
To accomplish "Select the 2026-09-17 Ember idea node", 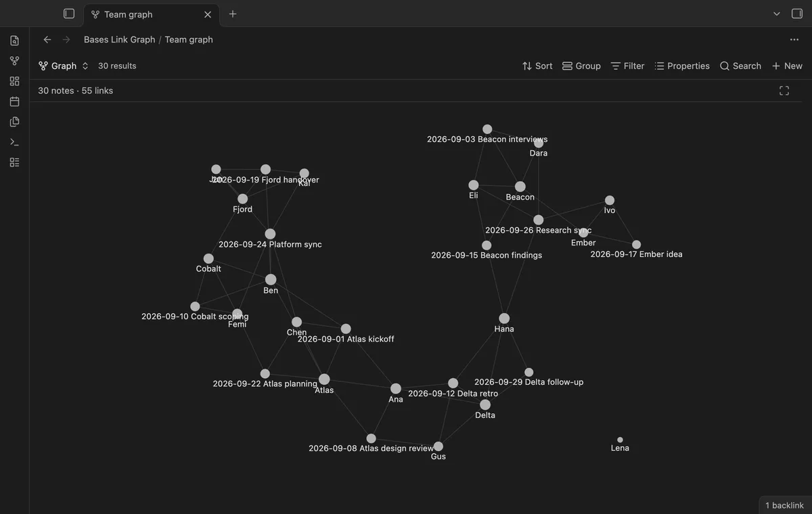I will pyautogui.click(x=636, y=245).
